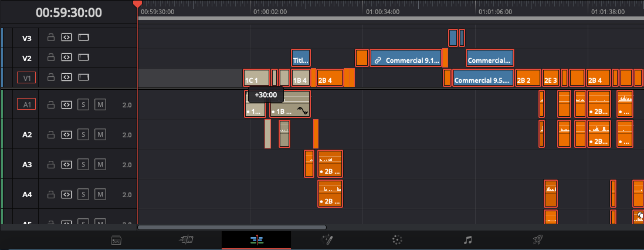Lock the A3 audio track
Viewport: 644px width, 250px height.
click(51, 164)
